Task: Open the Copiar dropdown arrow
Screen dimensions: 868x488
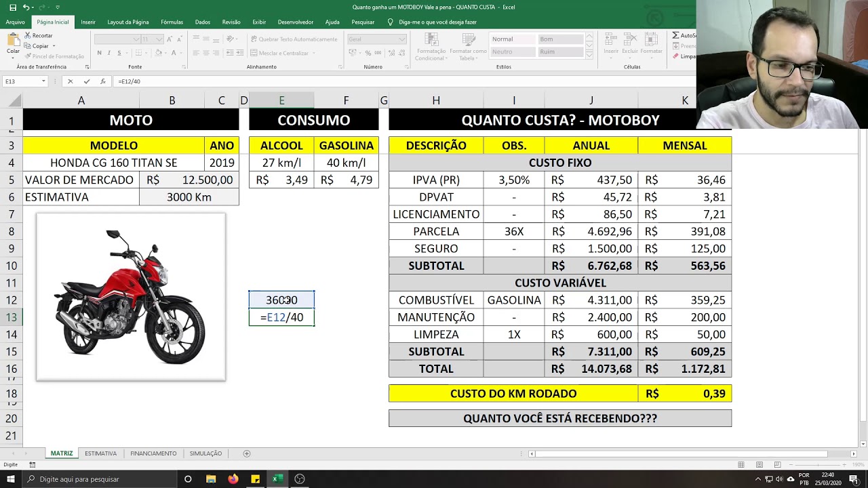Action: [x=56, y=46]
